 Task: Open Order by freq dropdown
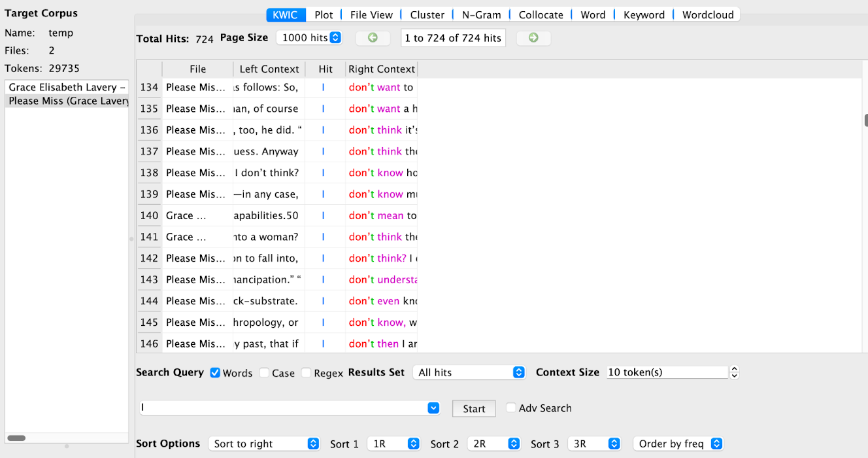(678, 444)
